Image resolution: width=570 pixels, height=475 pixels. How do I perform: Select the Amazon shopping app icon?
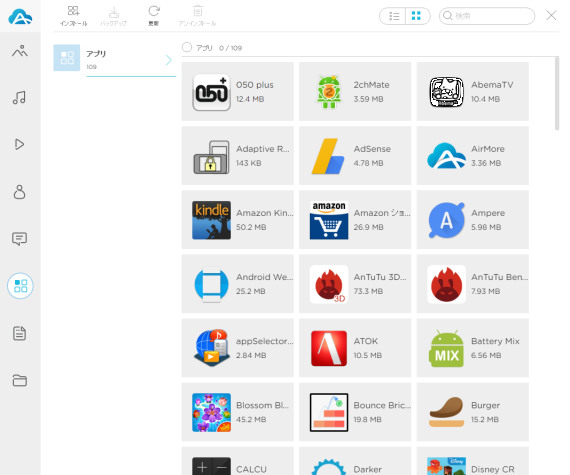point(329,220)
